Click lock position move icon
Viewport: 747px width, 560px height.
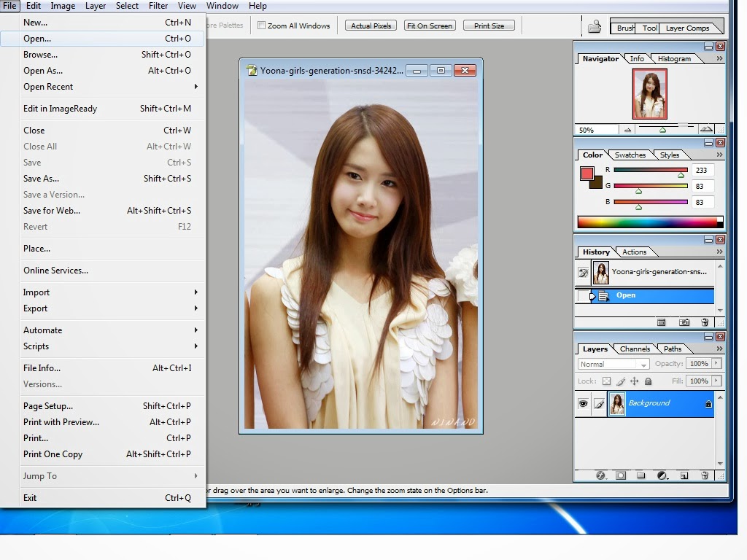(x=634, y=381)
